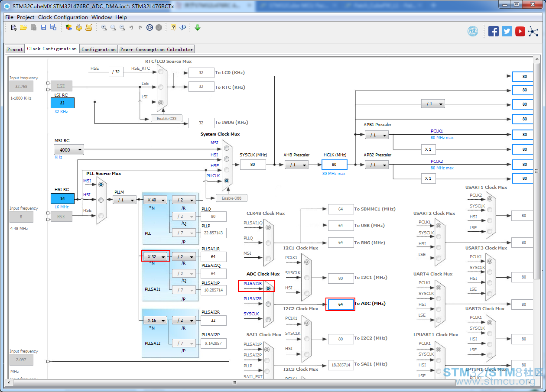
Task: Open the PLLSAI2 /R divider dropdown
Action: (x=184, y=320)
